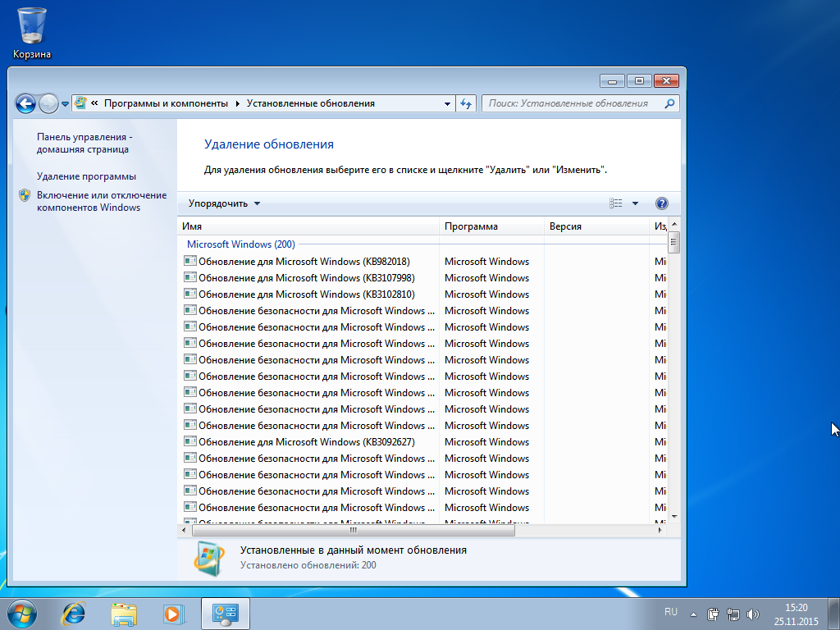Launch Internet Explorer from the taskbar
This screenshot has height=630, width=840.
pyautogui.click(x=73, y=614)
